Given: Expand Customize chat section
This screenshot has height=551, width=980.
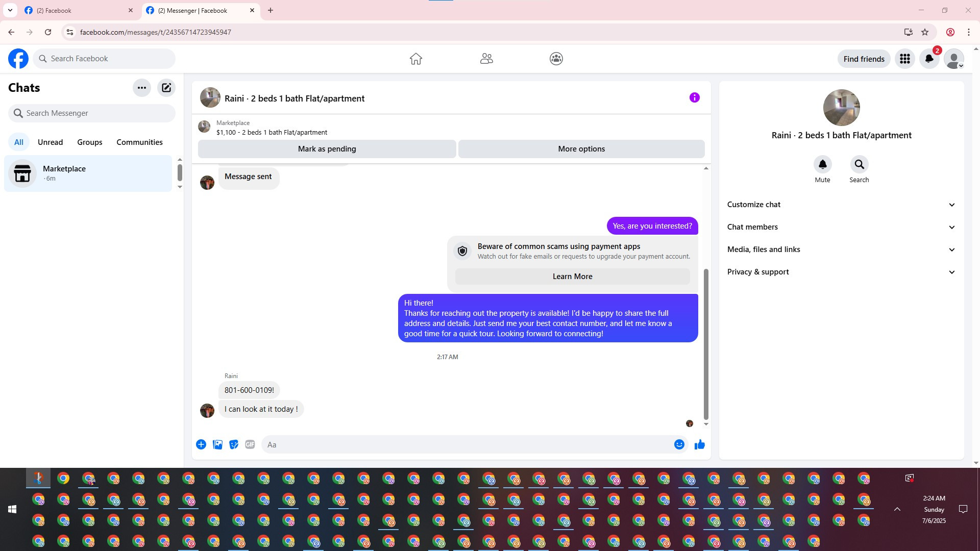Looking at the screenshot, I should click(x=841, y=205).
